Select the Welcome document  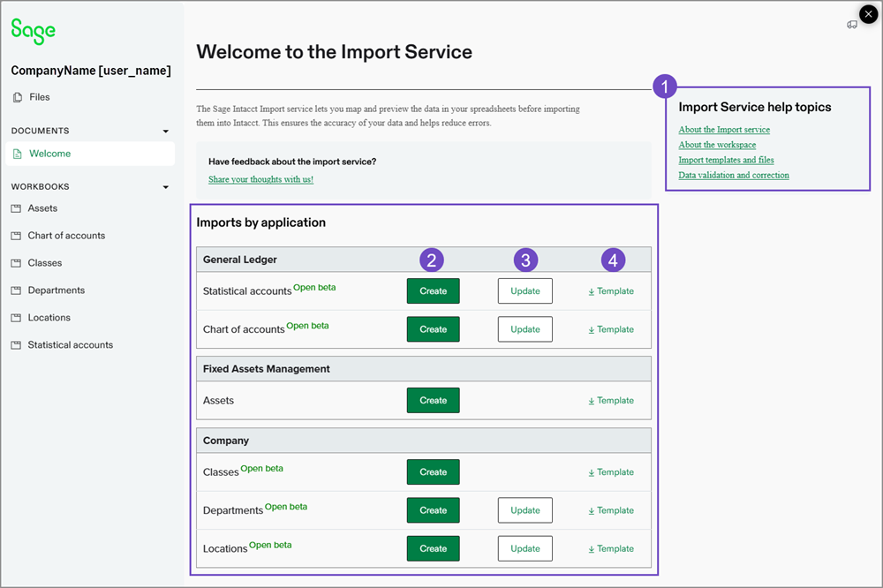49,154
